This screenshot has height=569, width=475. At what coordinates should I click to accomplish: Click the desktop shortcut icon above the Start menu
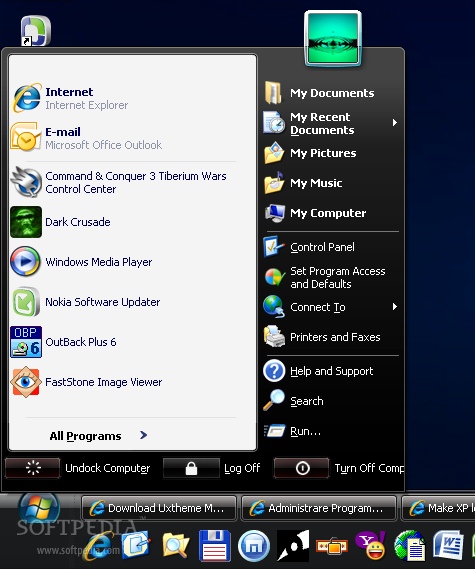click(35, 31)
